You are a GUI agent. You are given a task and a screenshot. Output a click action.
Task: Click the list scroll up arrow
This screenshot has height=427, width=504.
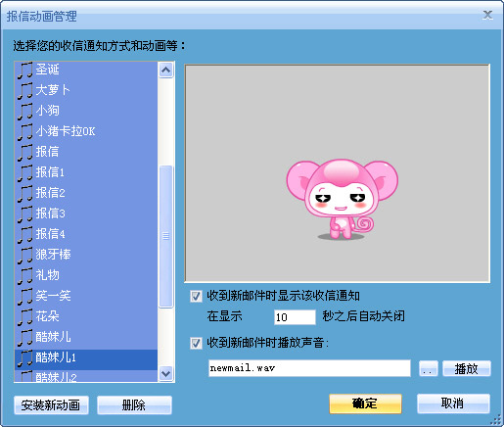(x=166, y=70)
